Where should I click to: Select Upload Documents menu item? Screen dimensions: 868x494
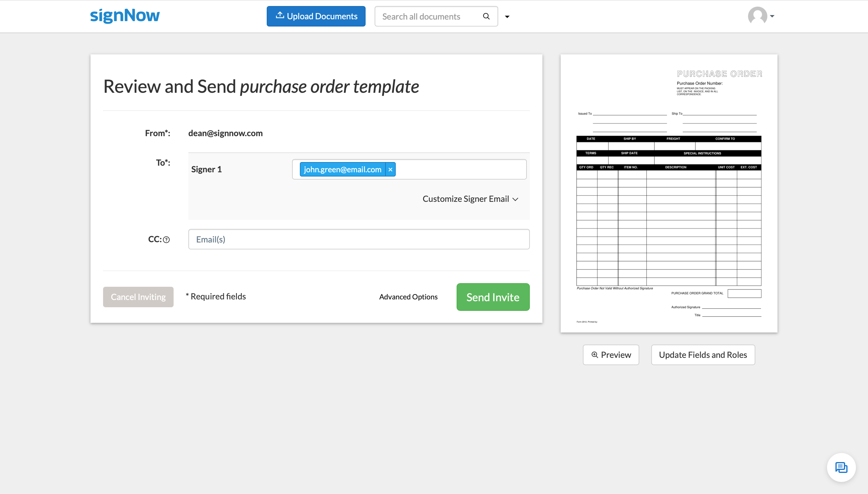(x=316, y=16)
